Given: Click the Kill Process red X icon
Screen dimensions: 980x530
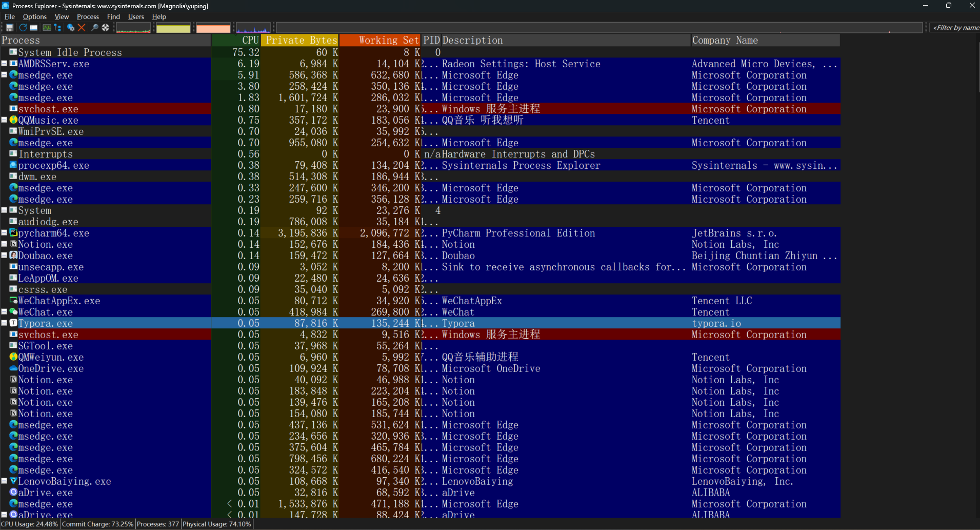Looking at the screenshot, I should [82, 28].
